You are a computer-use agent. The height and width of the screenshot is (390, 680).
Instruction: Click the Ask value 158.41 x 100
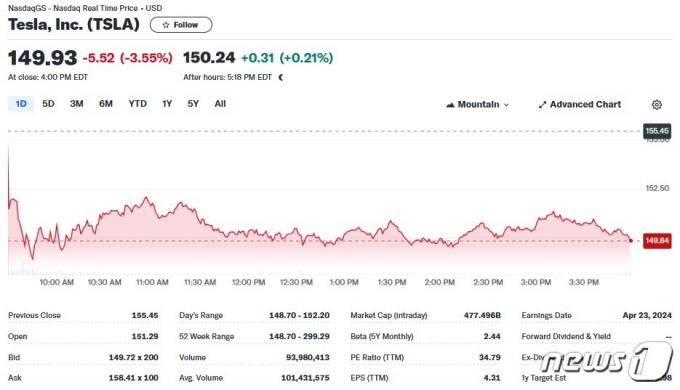133,378
